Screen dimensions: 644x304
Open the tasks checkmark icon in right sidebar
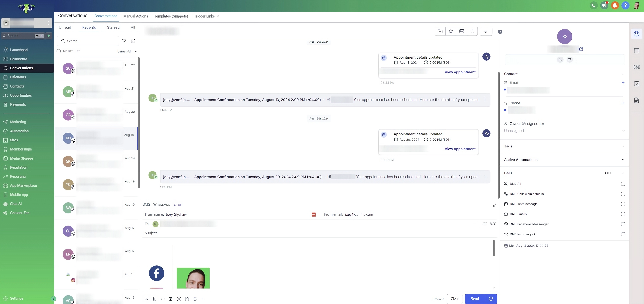[x=636, y=84]
